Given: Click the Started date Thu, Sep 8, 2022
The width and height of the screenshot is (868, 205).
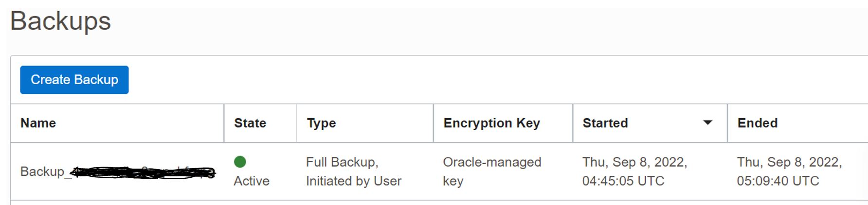Looking at the screenshot, I should coord(635,162).
